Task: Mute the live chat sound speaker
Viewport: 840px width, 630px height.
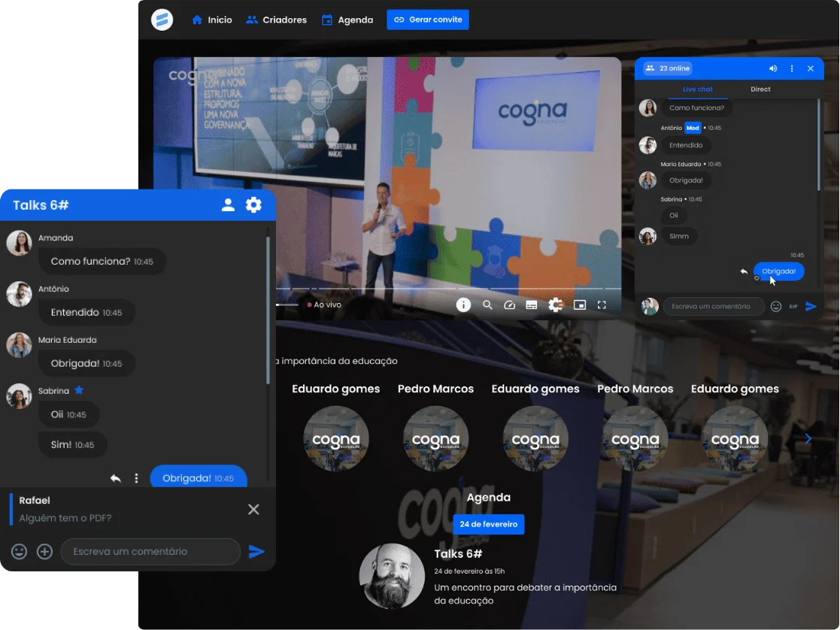Action: [x=773, y=68]
